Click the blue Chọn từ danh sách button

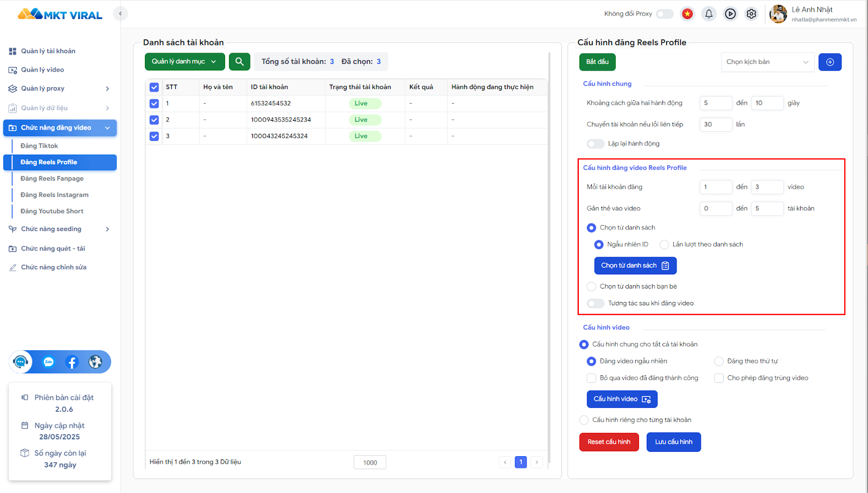tap(635, 265)
